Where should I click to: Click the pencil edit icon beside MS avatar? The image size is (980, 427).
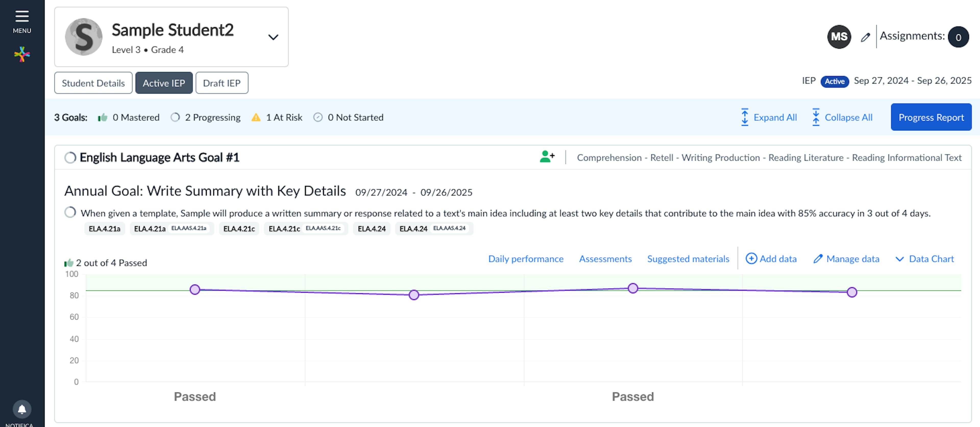(865, 37)
